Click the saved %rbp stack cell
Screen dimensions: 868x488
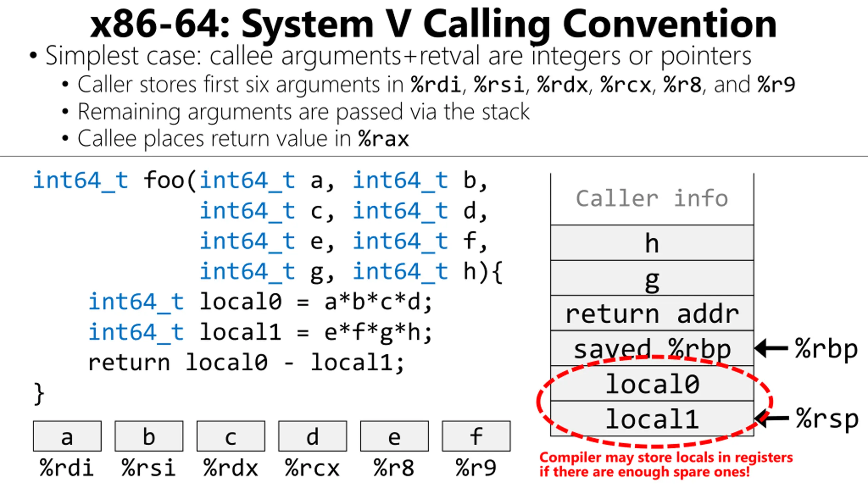[652, 348]
